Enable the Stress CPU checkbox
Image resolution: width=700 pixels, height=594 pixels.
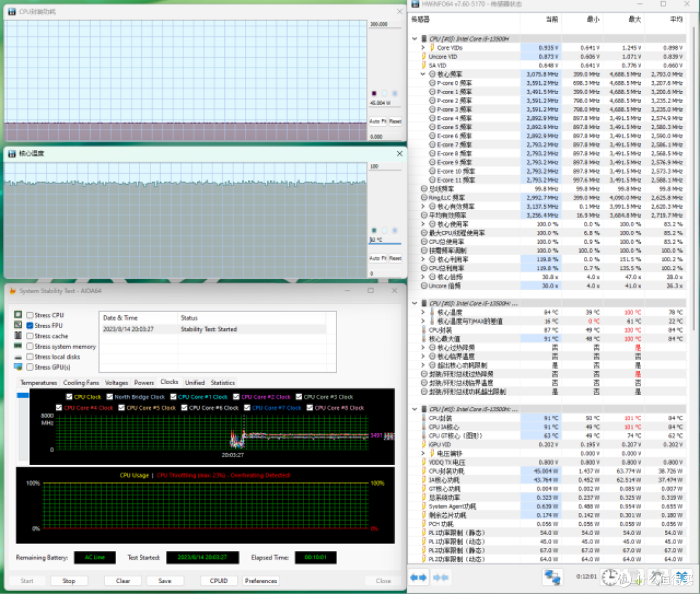pyautogui.click(x=30, y=315)
